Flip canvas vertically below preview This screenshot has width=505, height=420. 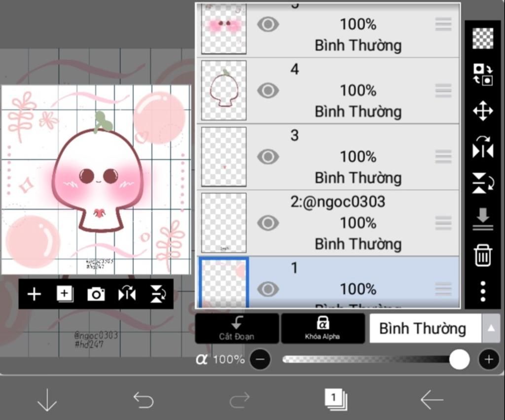[x=158, y=294]
